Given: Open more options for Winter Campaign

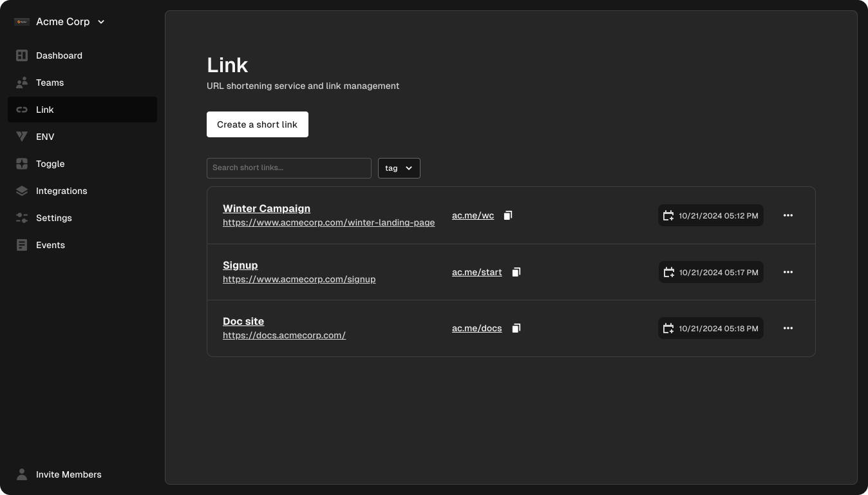Looking at the screenshot, I should click(x=788, y=215).
